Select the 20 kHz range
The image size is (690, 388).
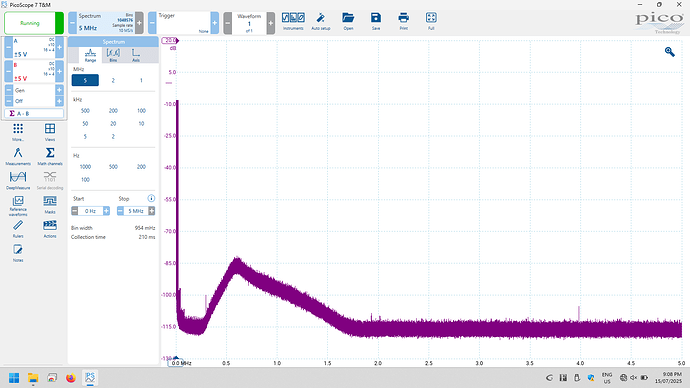click(113, 124)
